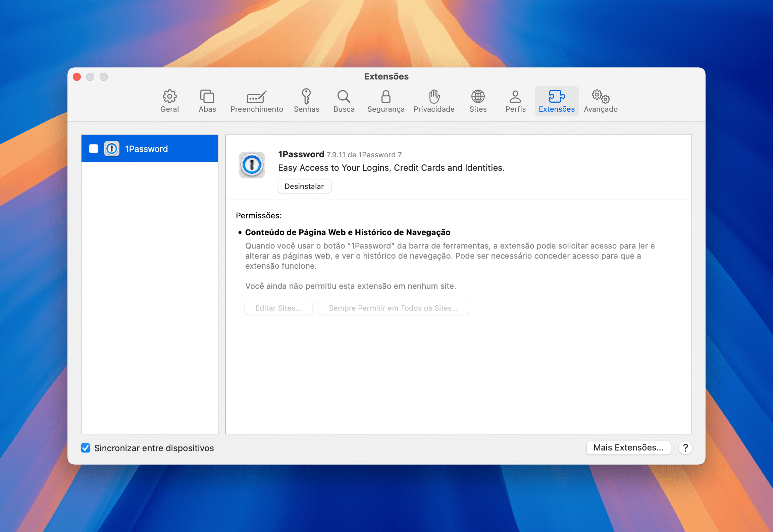Image resolution: width=773 pixels, height=532 pixels.
Task: Open the Preenchimento tab
Action: tap(257, 101)
